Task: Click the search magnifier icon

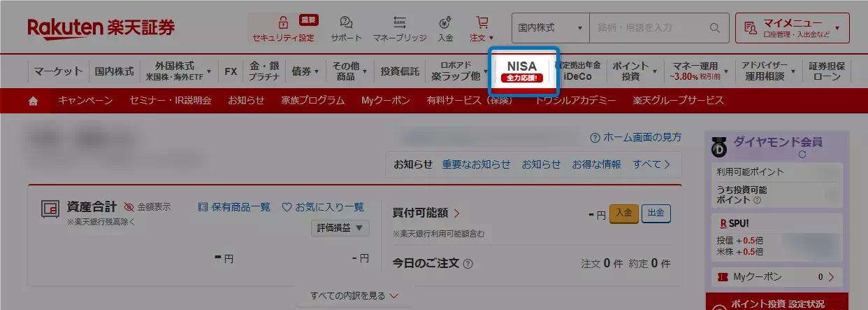Action: [x=714, y=28]
